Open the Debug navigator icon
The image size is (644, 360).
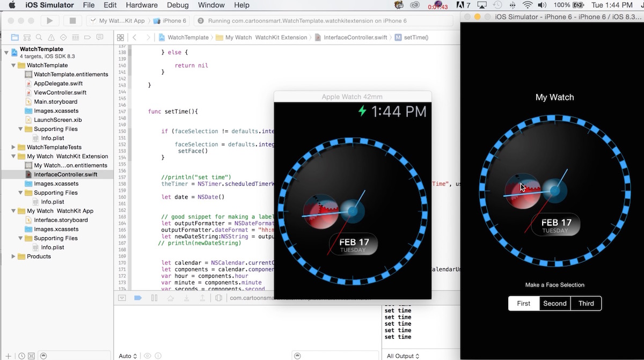click(76, 38)
